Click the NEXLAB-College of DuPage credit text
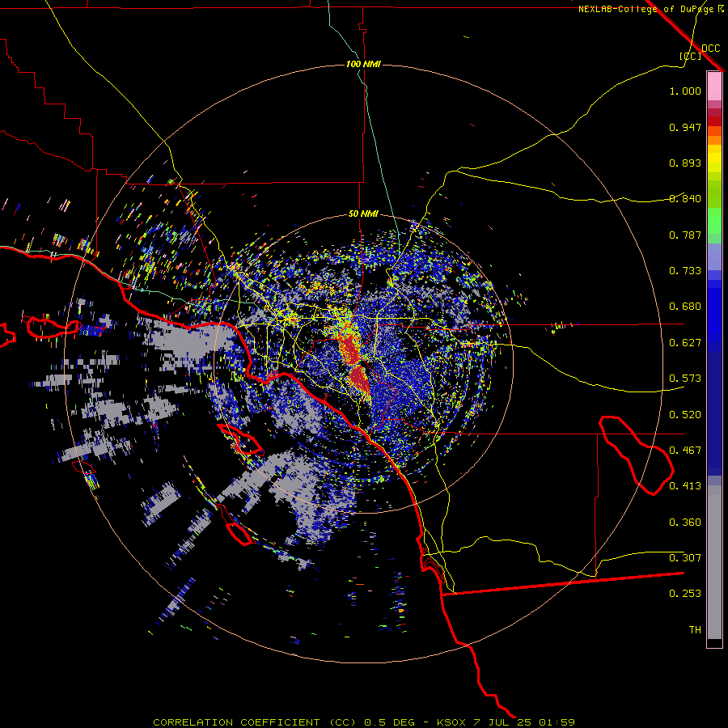The image size is (728, 728). click(x=650, y=9)
